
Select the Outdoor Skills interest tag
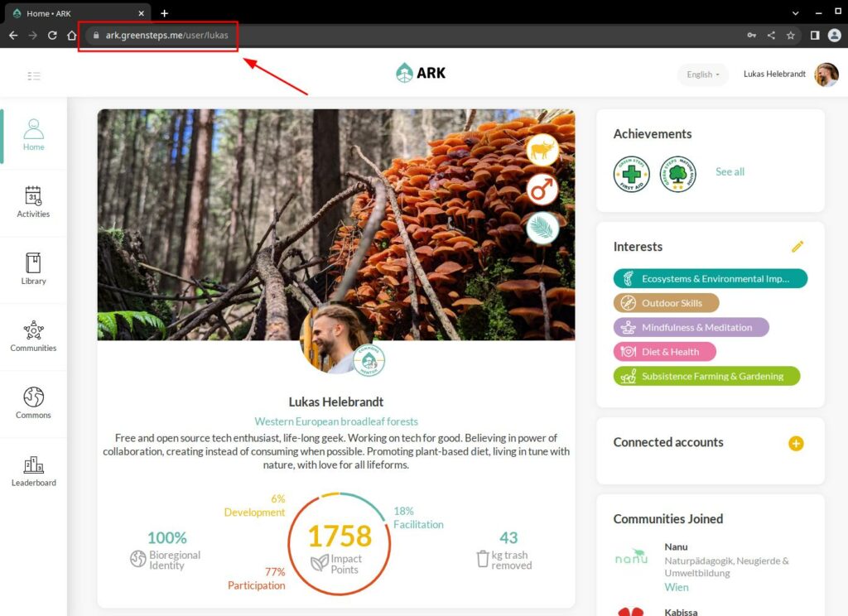pyautogui.click(x=667, y=303)
